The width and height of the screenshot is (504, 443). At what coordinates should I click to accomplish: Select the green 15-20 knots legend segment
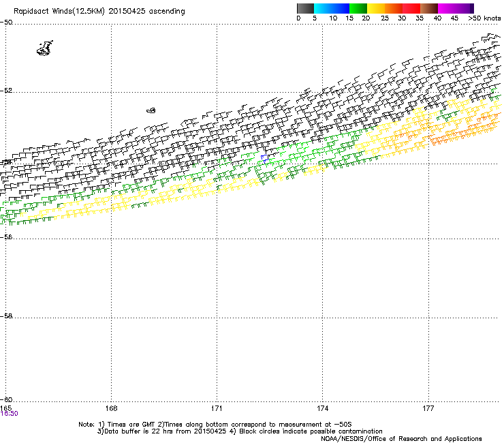[358, 8]
